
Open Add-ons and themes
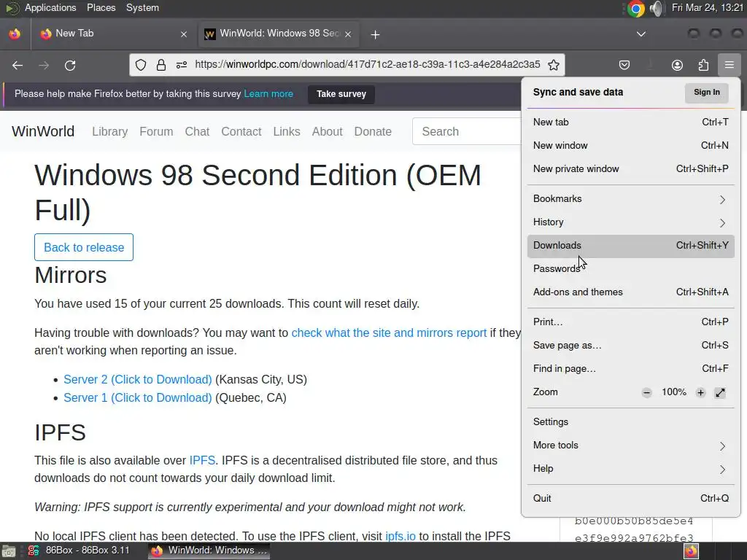631,292
